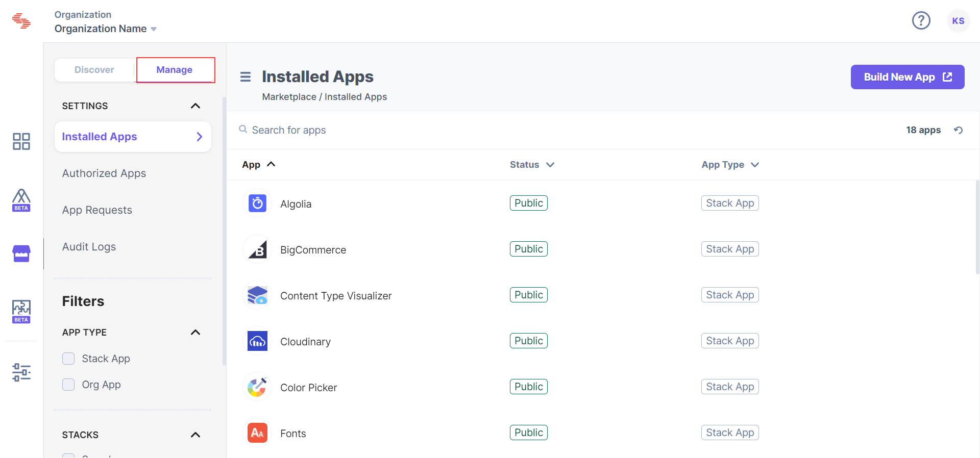
Task: Open the help question mark icon
Action: click(921, 21)
